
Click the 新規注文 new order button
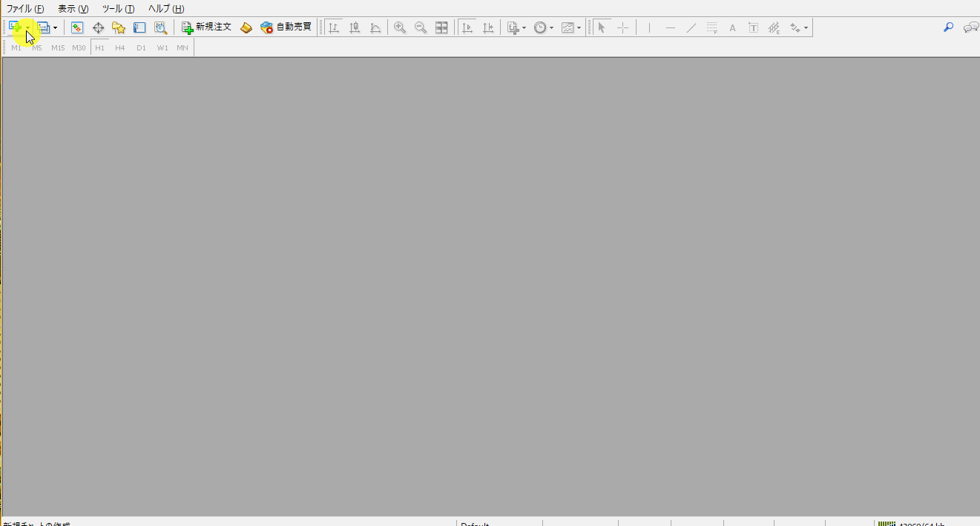pos(207,27)
